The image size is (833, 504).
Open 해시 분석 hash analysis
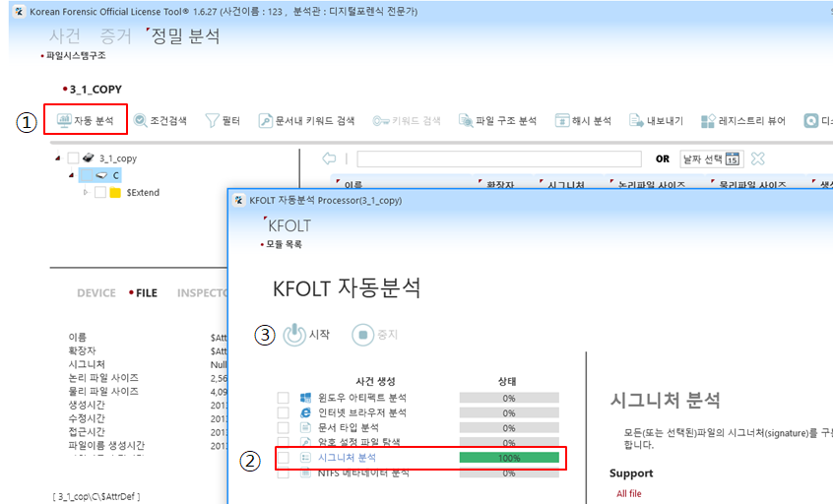[x=583, y=120]
